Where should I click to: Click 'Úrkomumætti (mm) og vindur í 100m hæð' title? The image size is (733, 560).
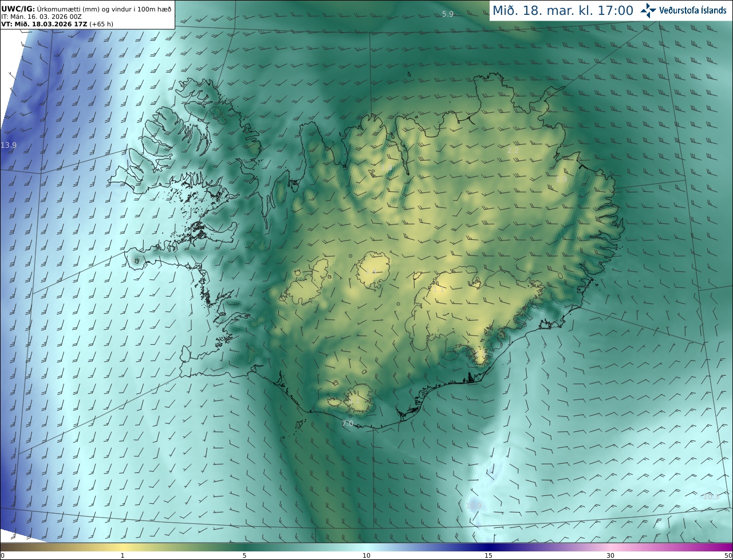point(104,9)
